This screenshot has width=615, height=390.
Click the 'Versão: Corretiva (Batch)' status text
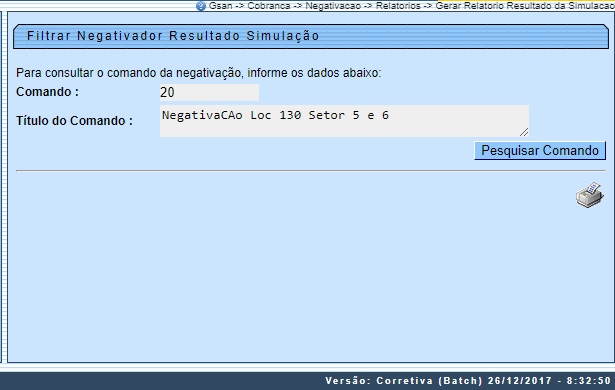coord(404,381)
